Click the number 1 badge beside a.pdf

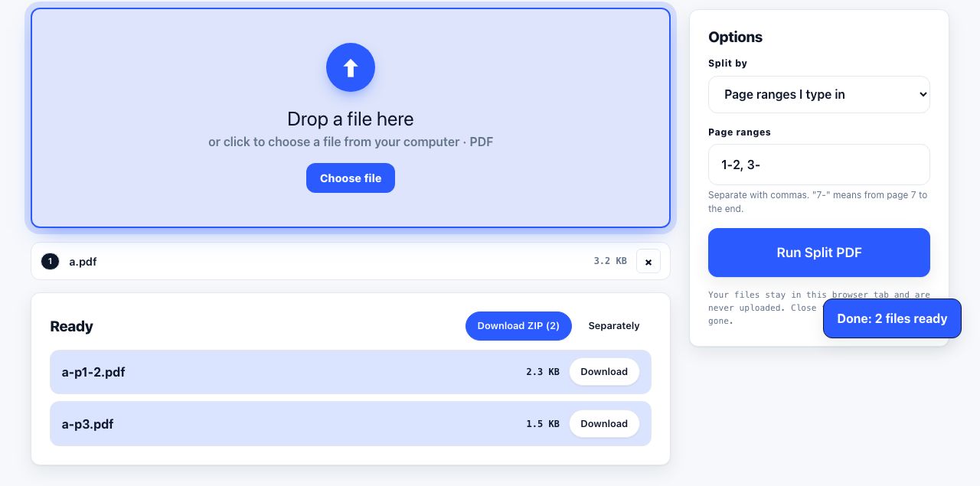(50, 262)
